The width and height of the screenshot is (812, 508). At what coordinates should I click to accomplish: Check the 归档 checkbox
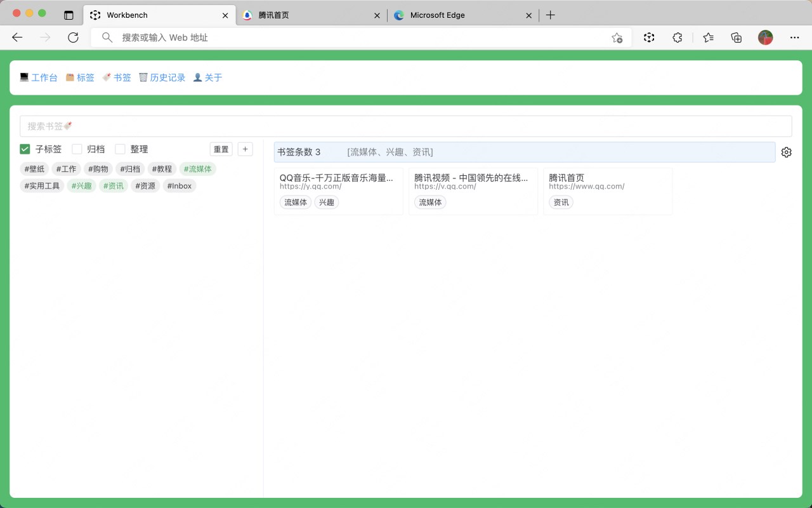coord(77,149)
